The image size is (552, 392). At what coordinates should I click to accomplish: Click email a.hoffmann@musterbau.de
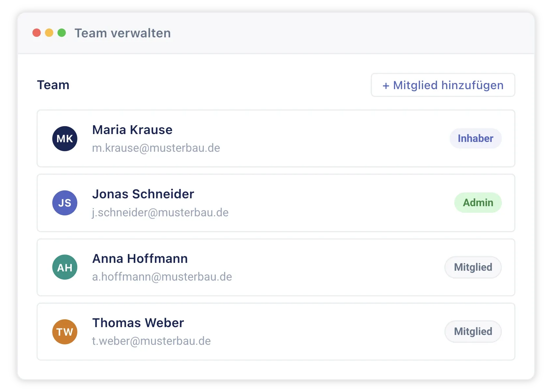162,277
